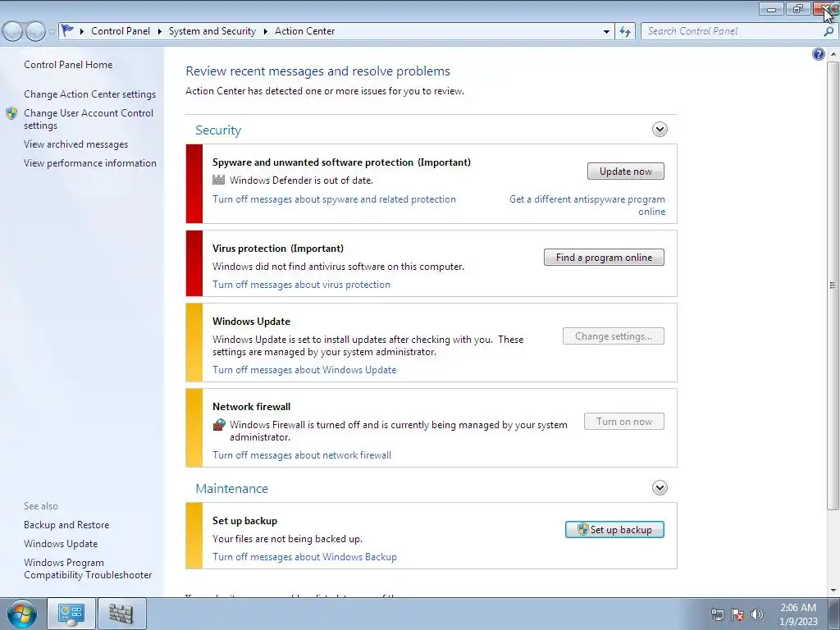The image size is (840, 630).
Task: Open Change Action Center settings
Action: click(90, 94)
